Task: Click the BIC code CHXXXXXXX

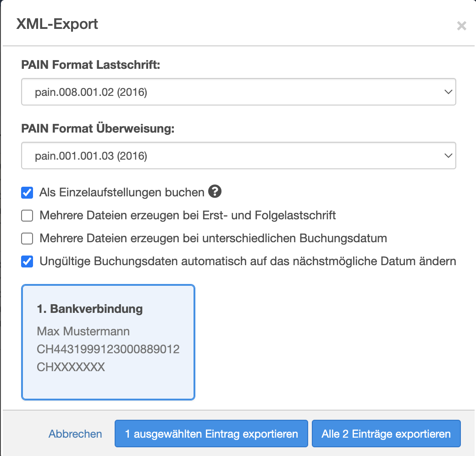Action: [x=71, y=367]
